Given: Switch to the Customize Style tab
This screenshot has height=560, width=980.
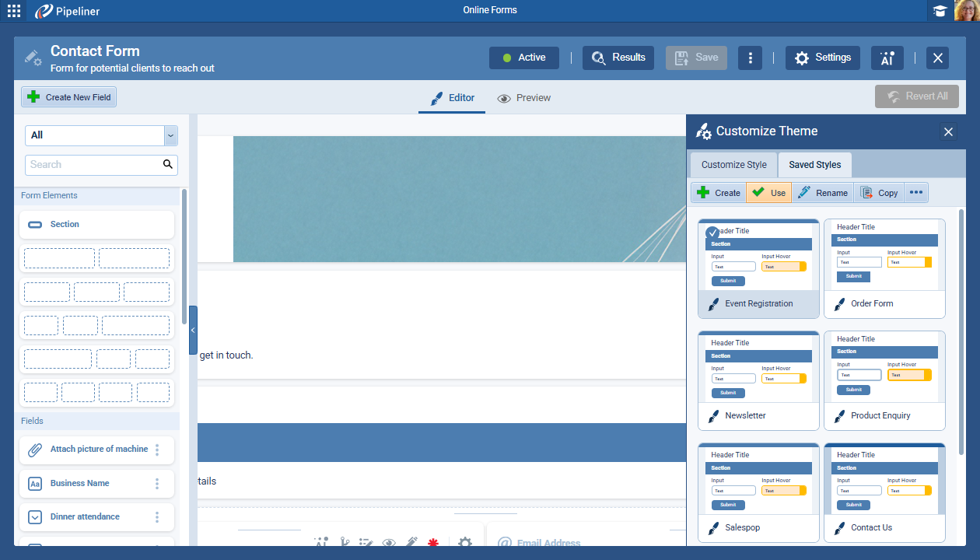Looking at the screenshot, I should tap(733, 165).
